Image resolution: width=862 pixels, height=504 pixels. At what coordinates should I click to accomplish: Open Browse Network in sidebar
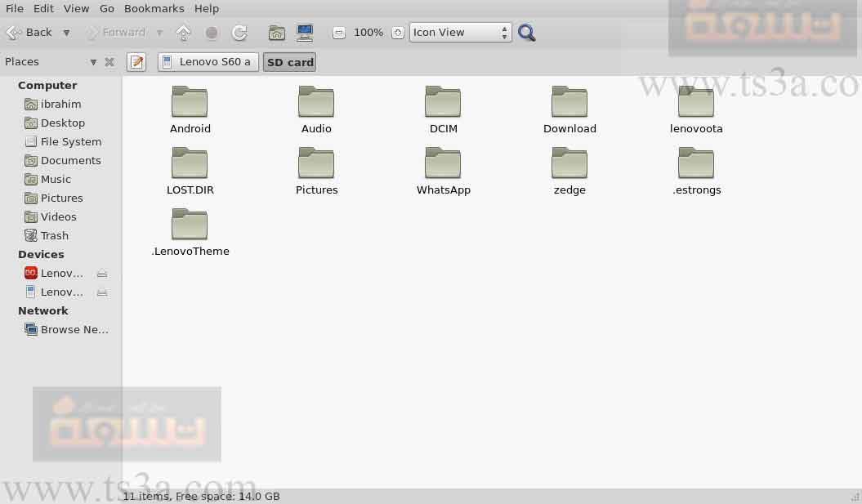click(67, 330)
